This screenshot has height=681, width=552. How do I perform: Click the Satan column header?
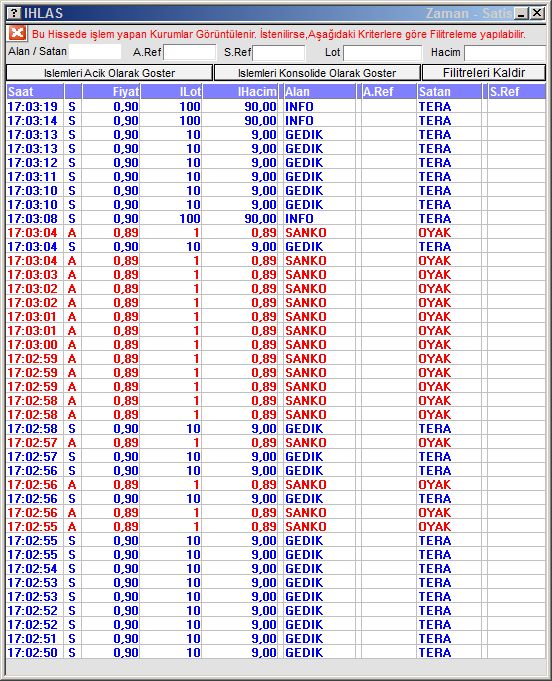coord(450,92)
